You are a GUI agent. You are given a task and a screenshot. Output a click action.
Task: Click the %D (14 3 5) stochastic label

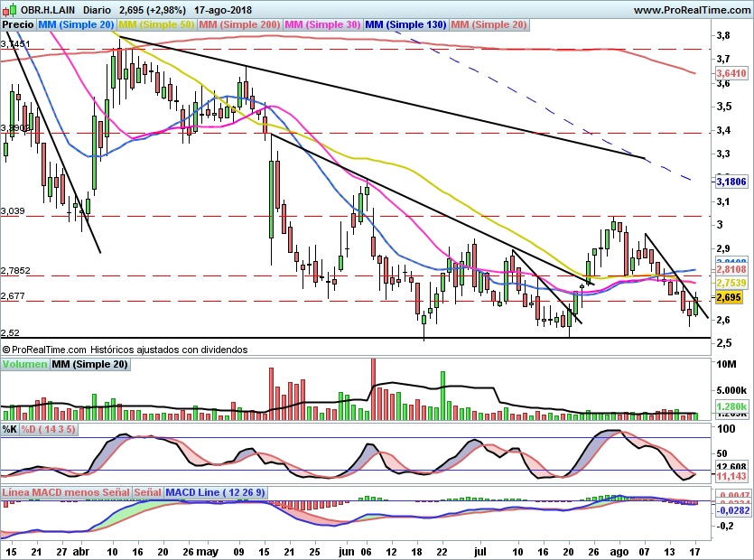pyautogui.click(x=48, y=428)
